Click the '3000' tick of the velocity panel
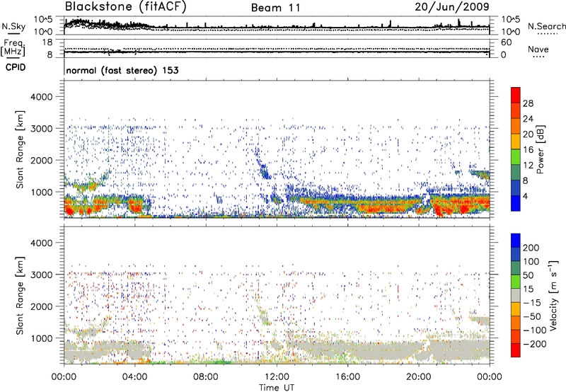The image size is (566, 392). (42, 275)
